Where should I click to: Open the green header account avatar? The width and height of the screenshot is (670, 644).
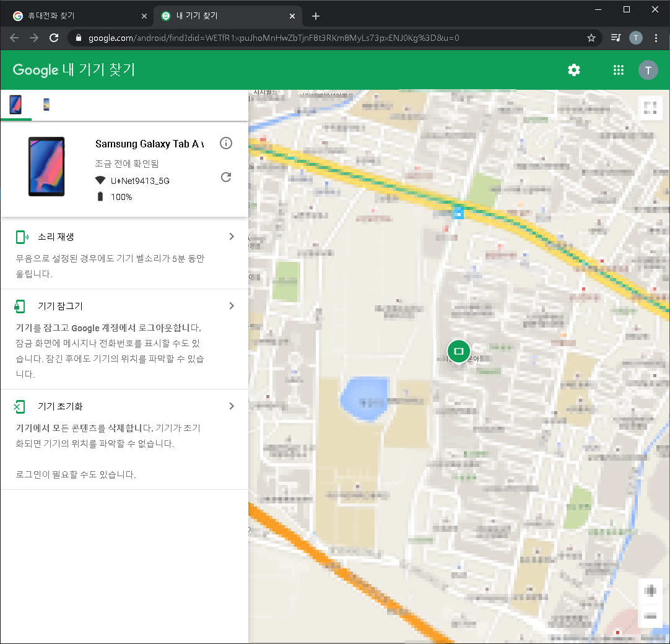648,70
